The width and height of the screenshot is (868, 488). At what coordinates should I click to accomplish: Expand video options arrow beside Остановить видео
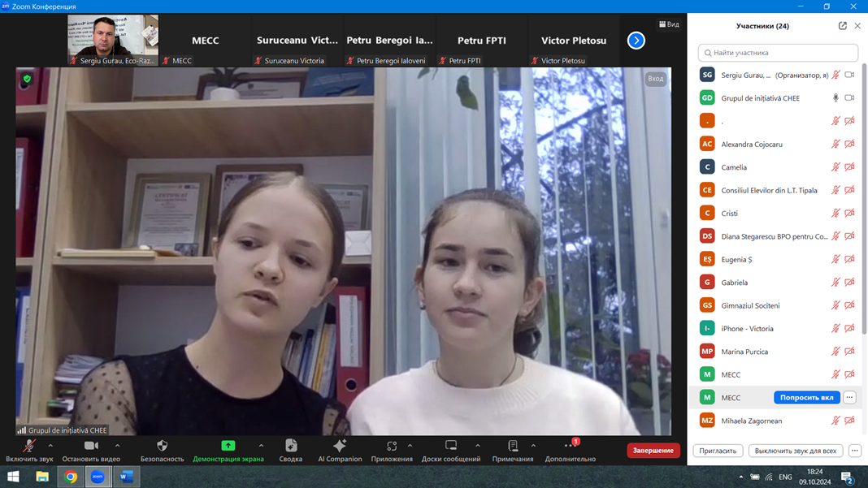118,445
